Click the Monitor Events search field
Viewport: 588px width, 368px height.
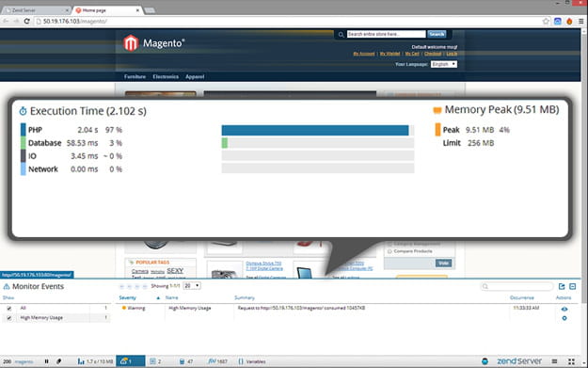pos(516,287)
